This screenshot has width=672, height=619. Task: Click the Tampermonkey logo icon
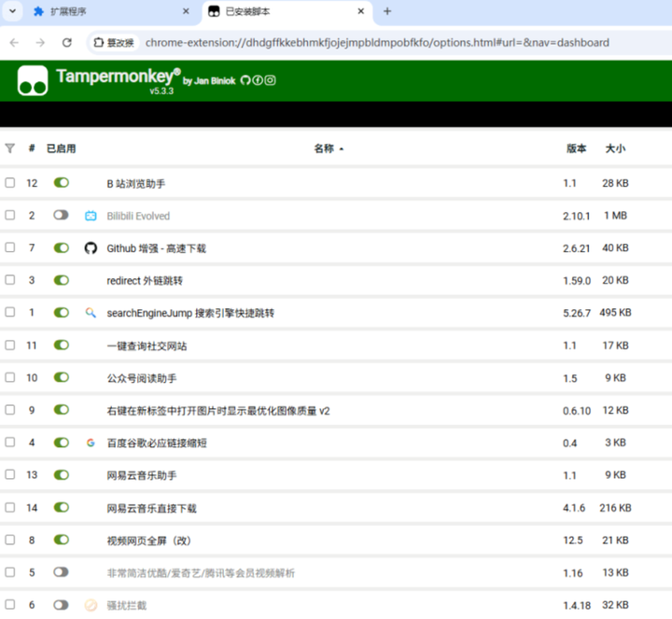(x=33, y=80)
